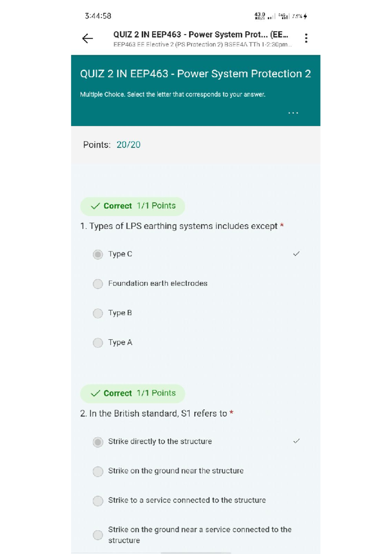Screen dimensions: 392x554
Task: Tap the check icon in first Correct badge
Action: pyautogui.click(x=95, y=206)
